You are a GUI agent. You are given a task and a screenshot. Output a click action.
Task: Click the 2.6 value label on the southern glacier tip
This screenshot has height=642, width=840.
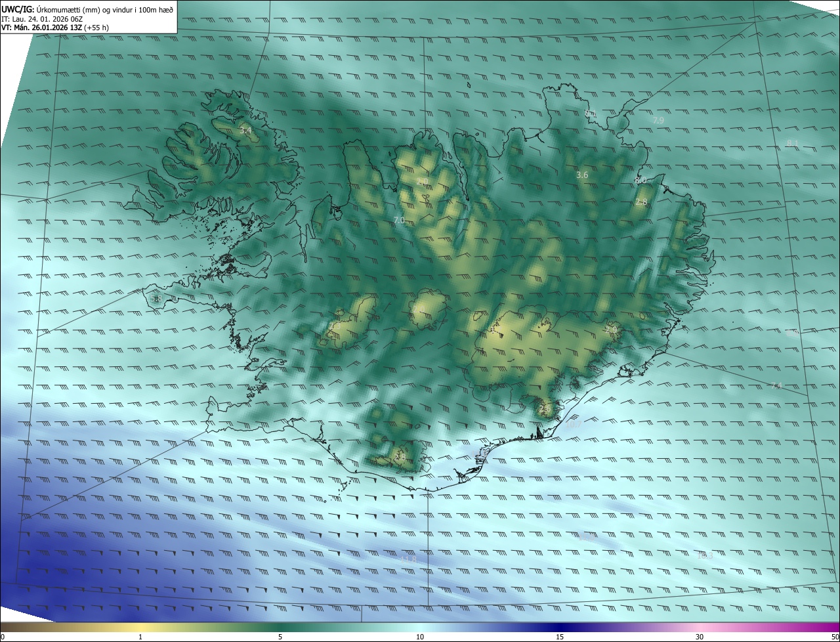(x=544, y=409)
